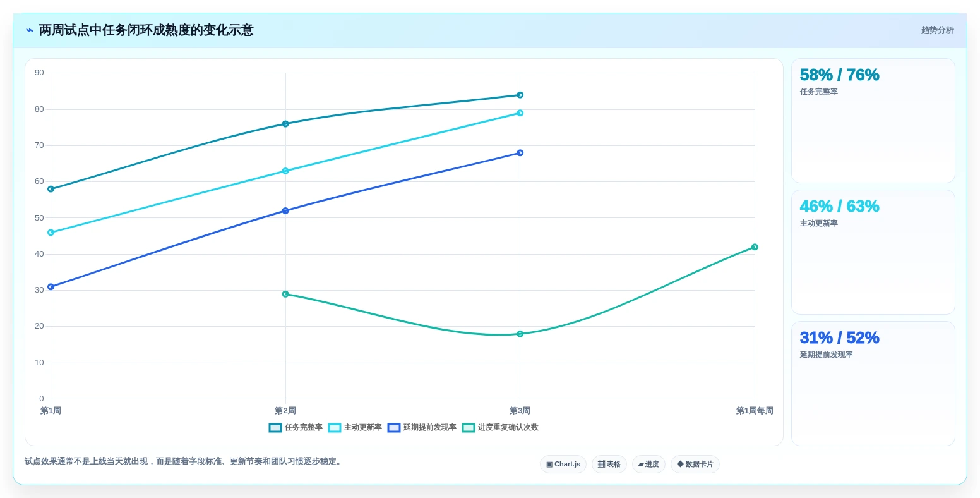Image resolution: width=980 pixels, height=498 pixels.
Task: Click the 第3周 x-axis label
Action: tap(520, 411)
